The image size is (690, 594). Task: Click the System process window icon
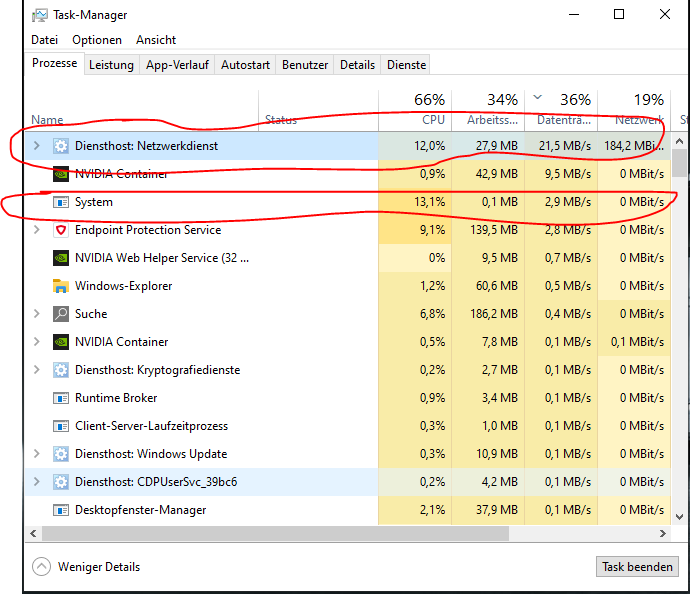61,202
